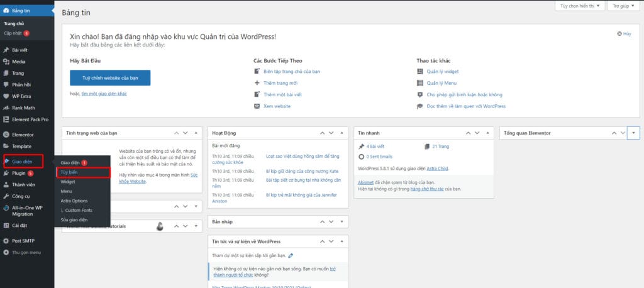Click the Post SMTP gear icon

6,241
